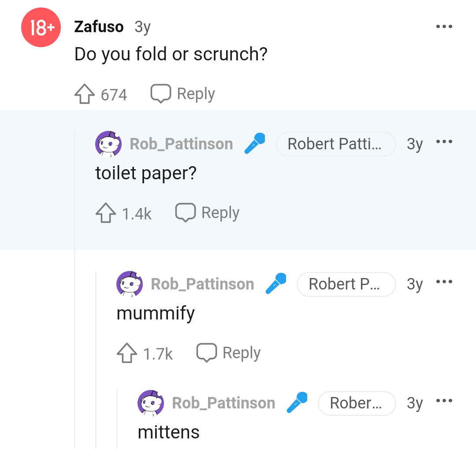Click 'Robert Patti...' flair tag
The height and width of the screenshot is (449, 476).
336,144
